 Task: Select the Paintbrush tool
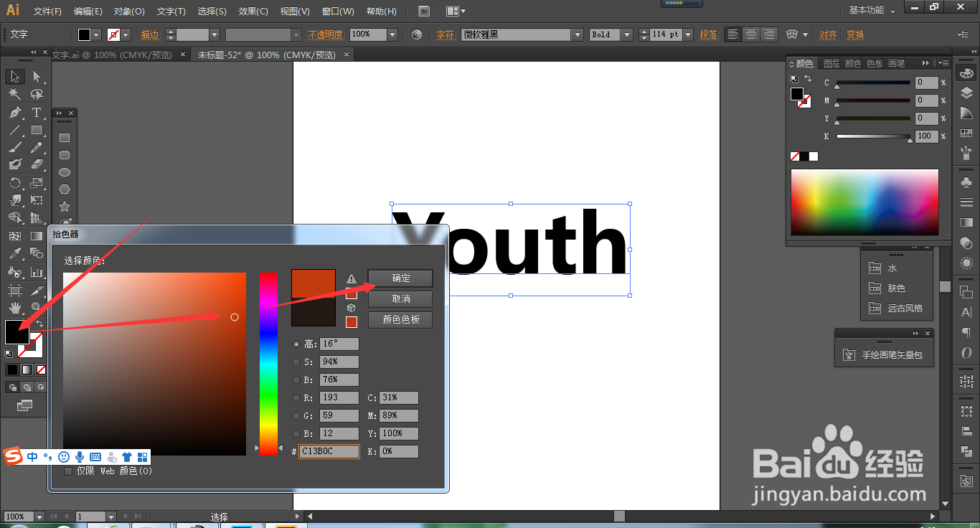(15, 147)
